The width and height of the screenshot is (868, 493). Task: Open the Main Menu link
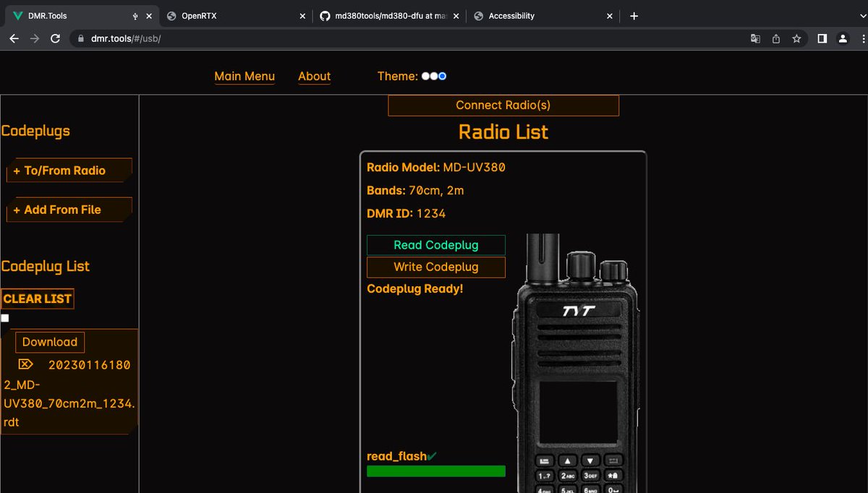coord(244,76)
